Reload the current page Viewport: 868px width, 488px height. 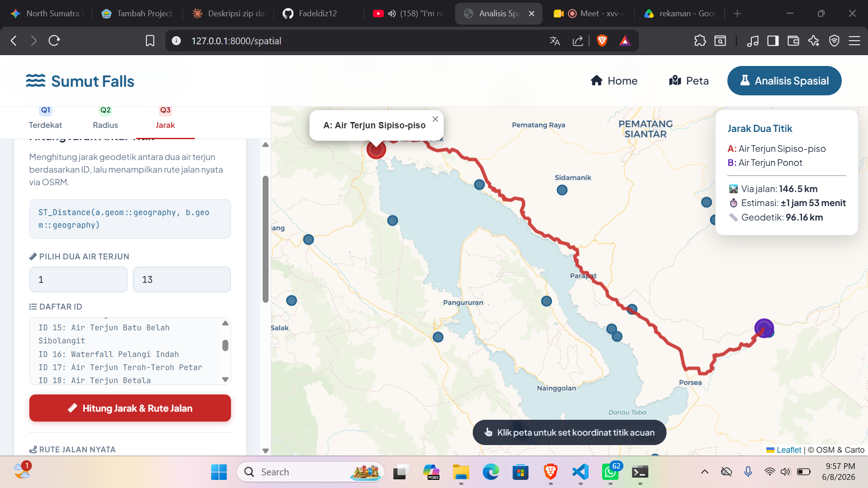coord(54,41)
